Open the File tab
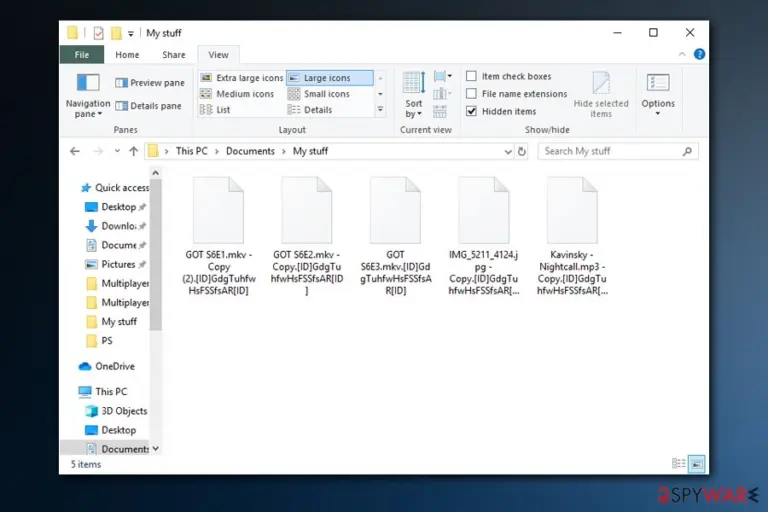768x512 pixels. 82,55
